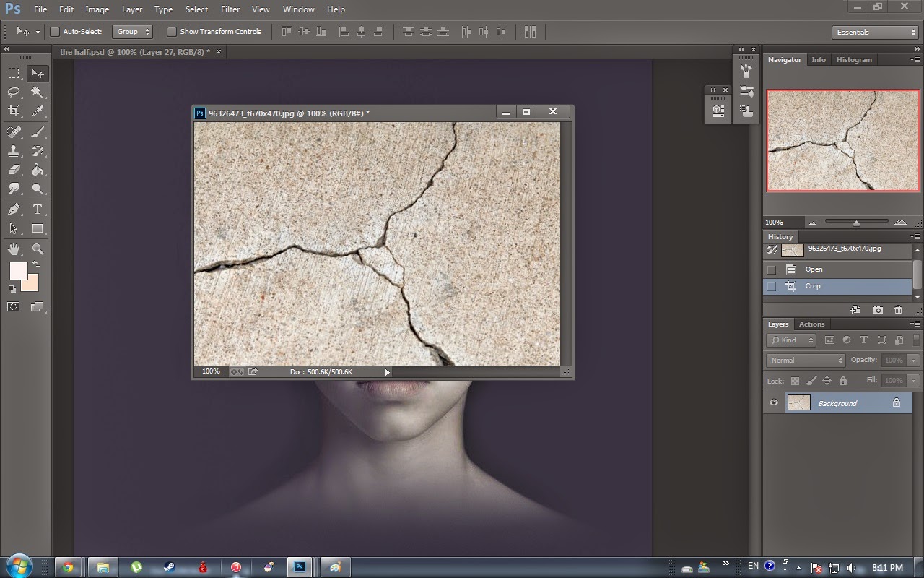Zoom out with the Navigator small mountains button
This screenshot has height=578, width=924.
[812, 223]
